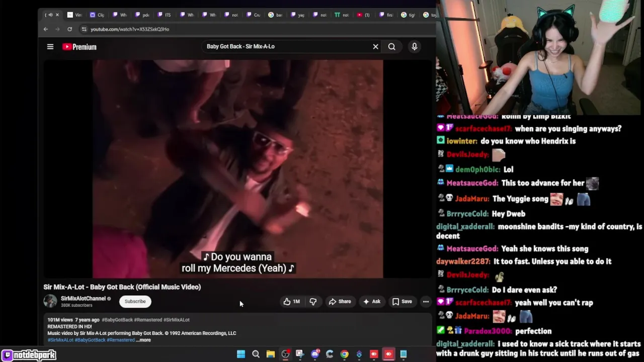Image resolution: width=644 pixels, height=362 pixels.
Task: Save the video to a playlist
Action: (402, 302)
